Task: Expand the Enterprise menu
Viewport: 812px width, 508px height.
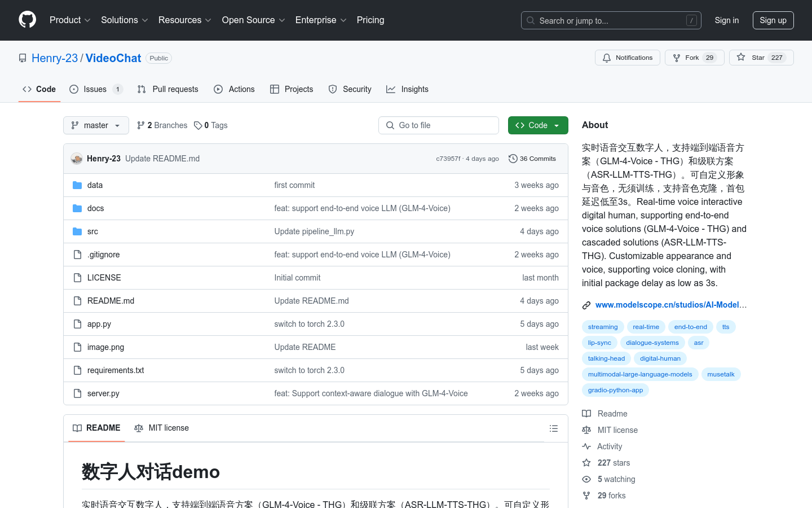Action: (x=321, y=20)
